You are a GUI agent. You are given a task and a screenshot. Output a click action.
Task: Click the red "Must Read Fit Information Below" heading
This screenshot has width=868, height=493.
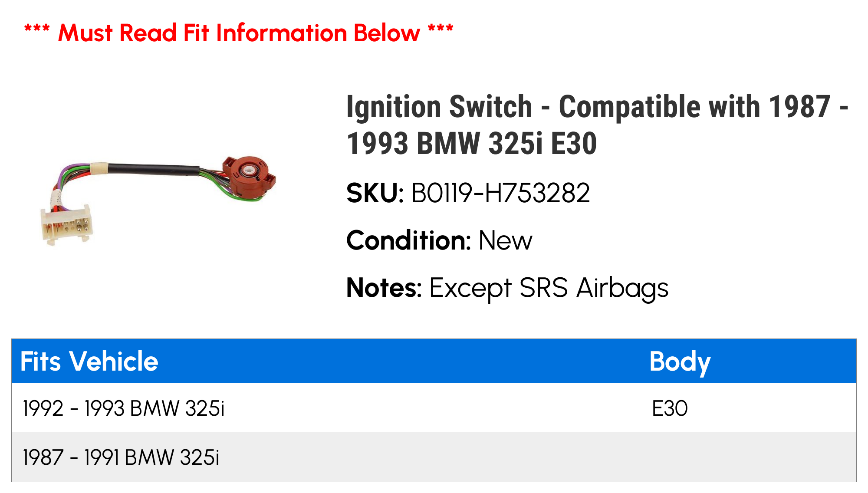pos(239,33)
